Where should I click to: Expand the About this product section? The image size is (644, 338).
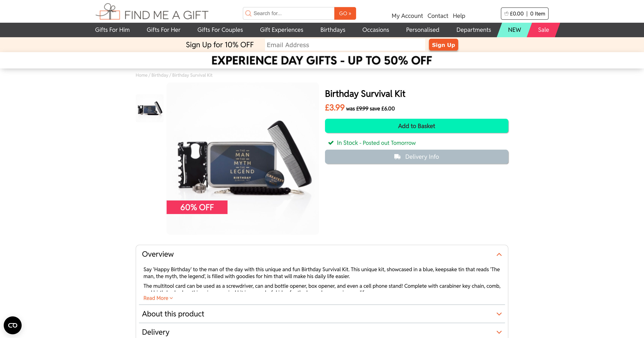click(x=499, y=314)
